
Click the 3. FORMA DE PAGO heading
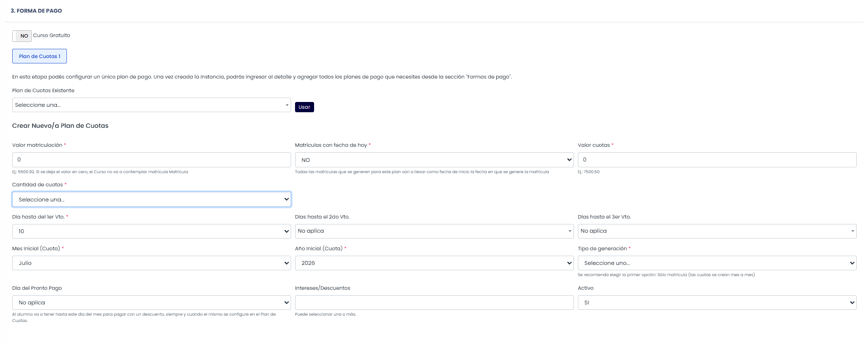pos(36,11)
